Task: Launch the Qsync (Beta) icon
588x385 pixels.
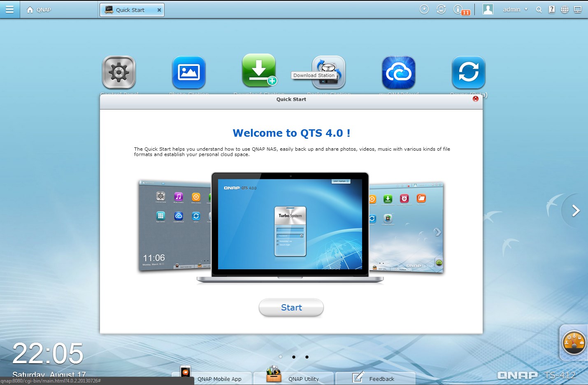Action: (468, 72)
